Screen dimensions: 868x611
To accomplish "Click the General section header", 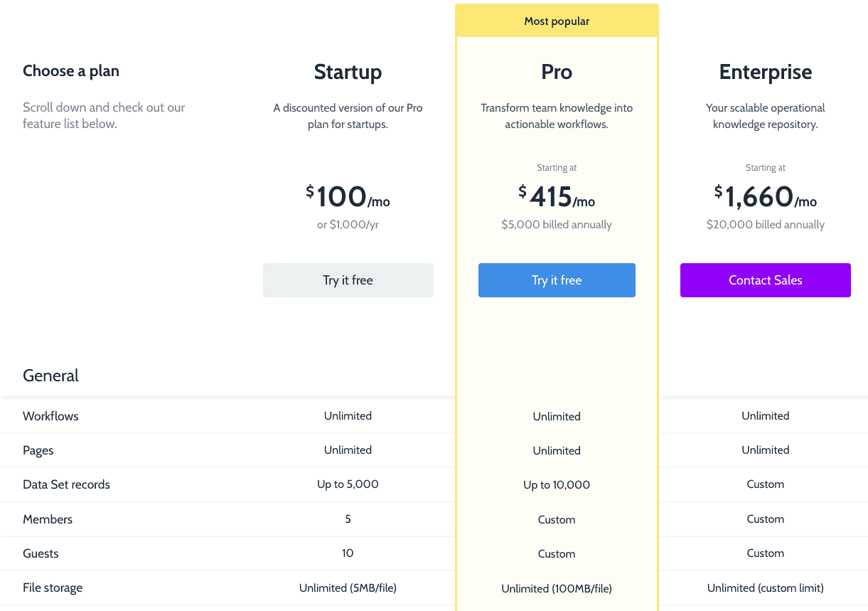I will point(50,375).
